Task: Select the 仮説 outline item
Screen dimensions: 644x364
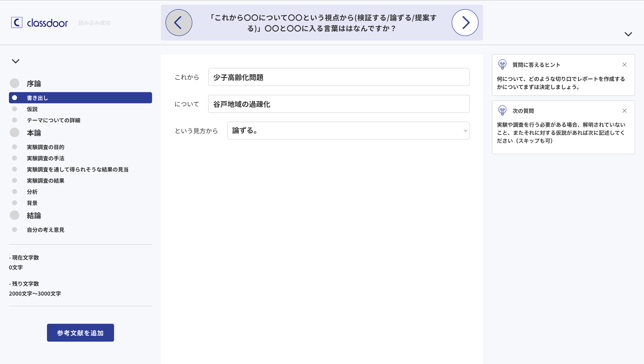Action: click(32, 109)
